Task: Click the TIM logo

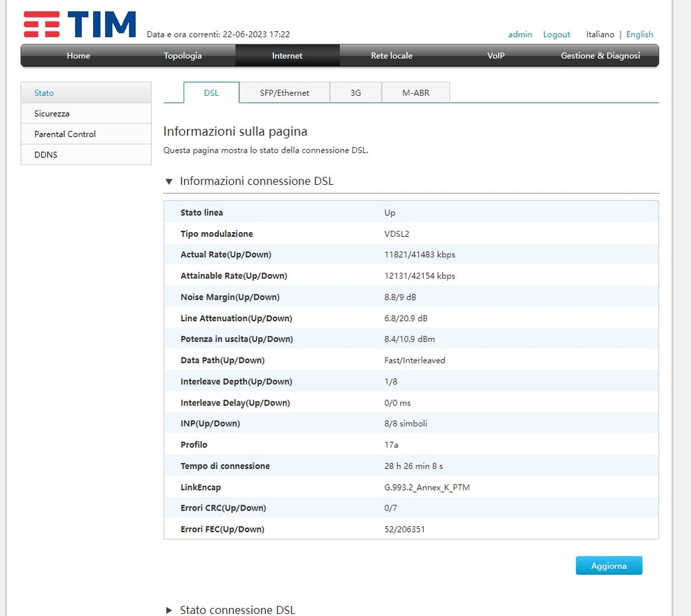Action: 80,24
